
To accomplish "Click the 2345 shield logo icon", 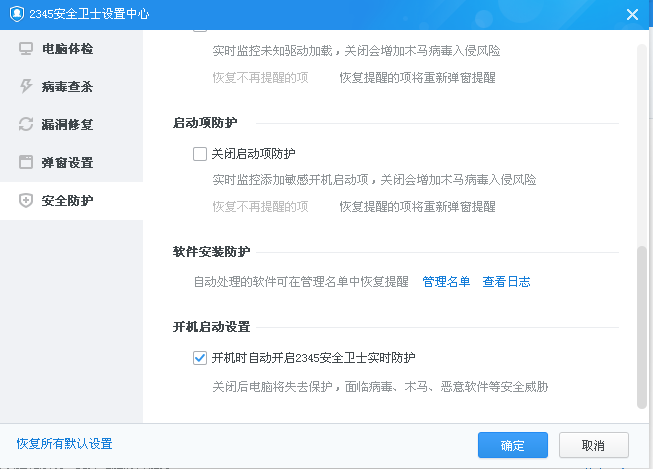I will click(17, 14).
